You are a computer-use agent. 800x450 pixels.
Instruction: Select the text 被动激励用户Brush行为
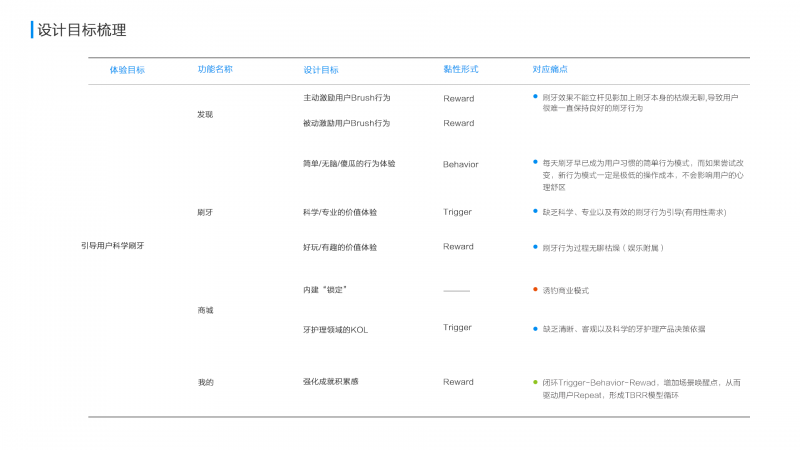(347, 123)
